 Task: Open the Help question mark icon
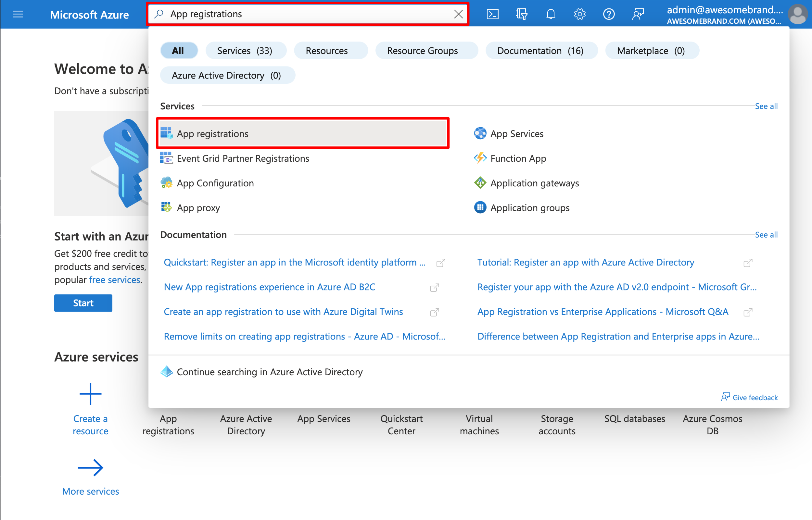609,14
